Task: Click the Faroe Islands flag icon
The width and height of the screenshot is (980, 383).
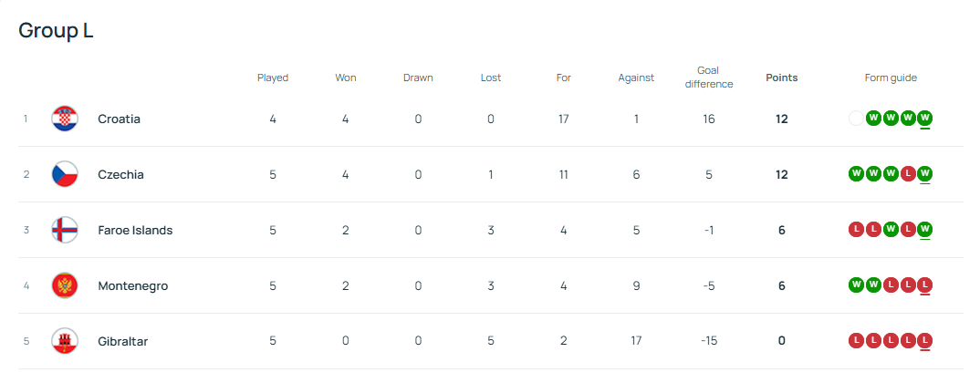Action: coord(65,230)
